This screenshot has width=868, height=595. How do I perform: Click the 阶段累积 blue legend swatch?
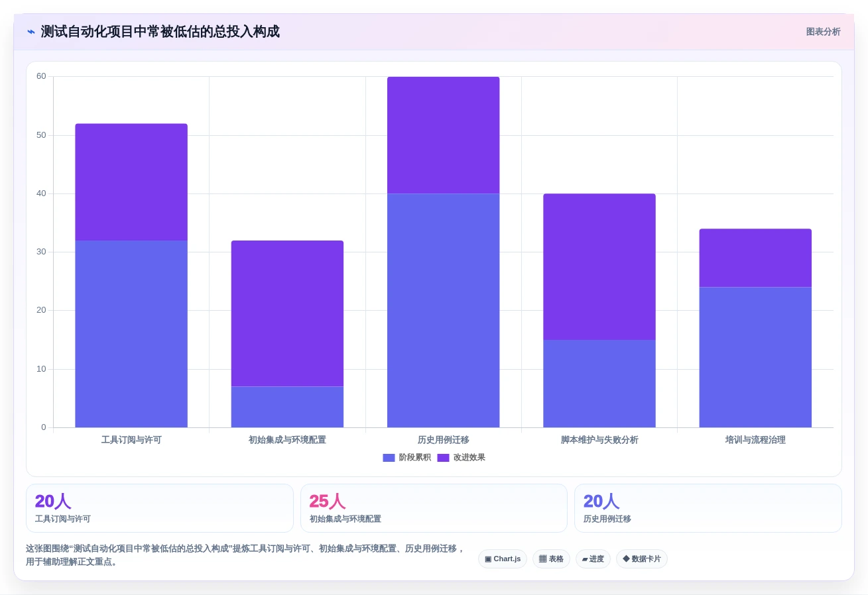coord(389,458)
